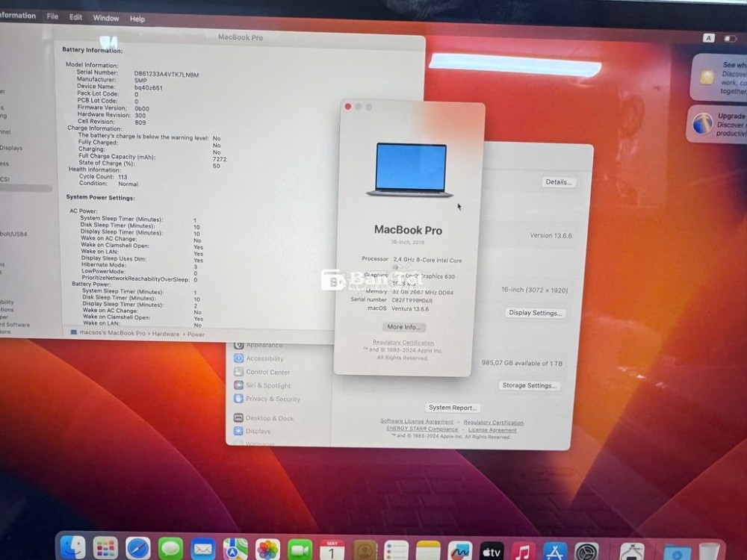Open the Trash in the Dock

(x=710, y=553)
